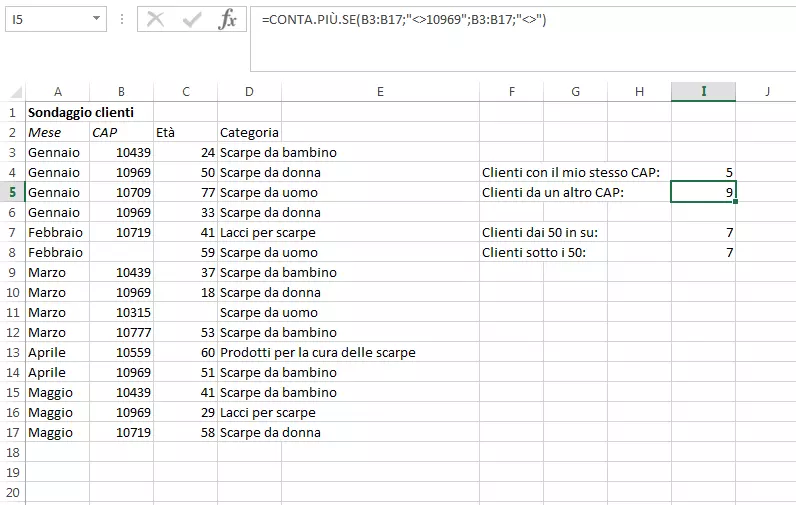
Task: Select row 13 header
Action: (12, 352)
